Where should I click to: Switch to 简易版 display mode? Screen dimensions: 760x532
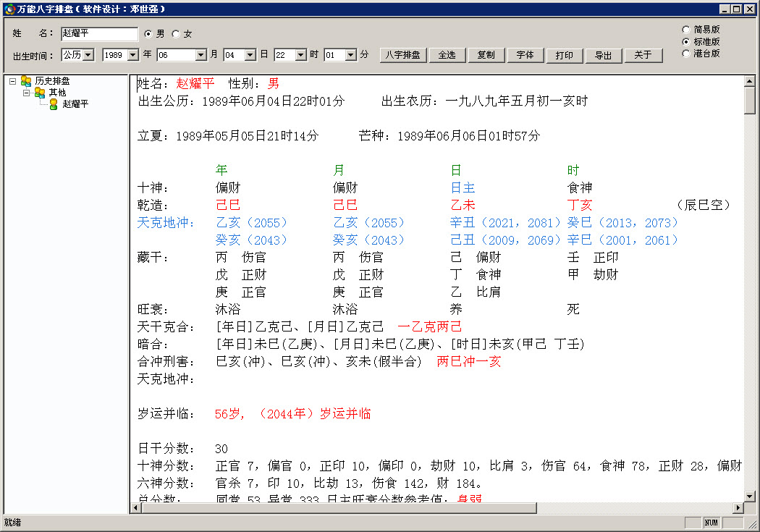click(x=685, y=30)
